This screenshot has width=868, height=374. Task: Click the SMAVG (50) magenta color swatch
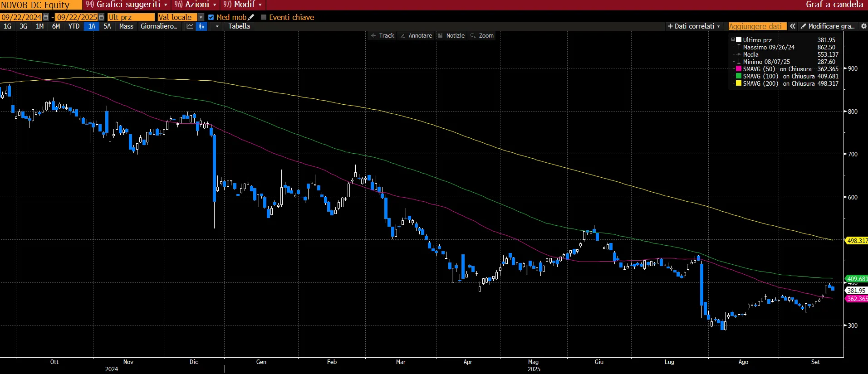[739, 69]
